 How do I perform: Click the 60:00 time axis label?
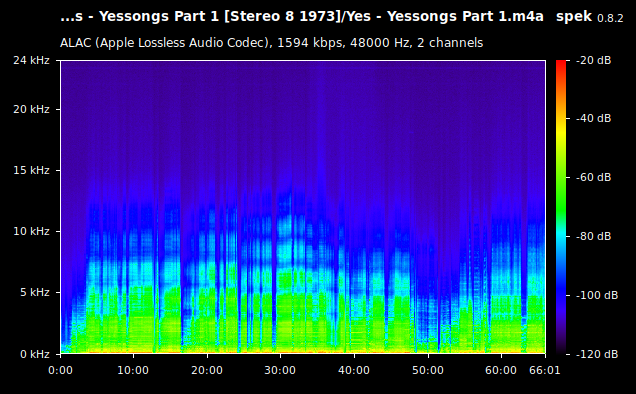501,370
